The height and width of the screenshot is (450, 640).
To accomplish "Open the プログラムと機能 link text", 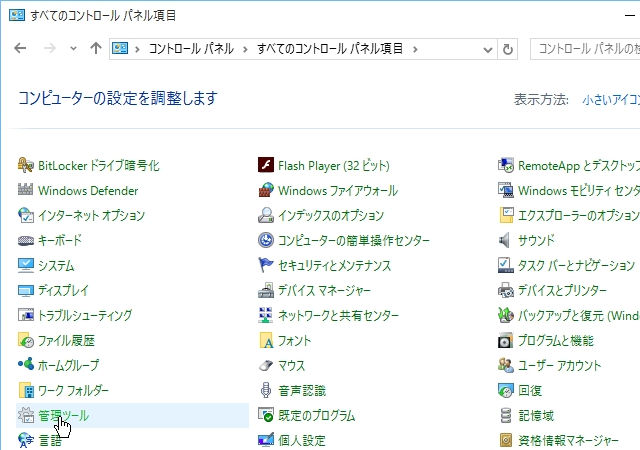I will (x=556, y=340).
